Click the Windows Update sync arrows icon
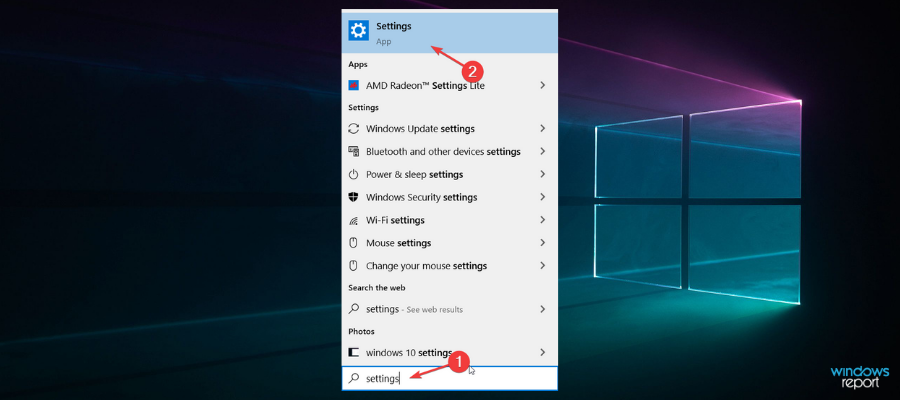Screen dimensions: 900x400 [x=354, y=129]
